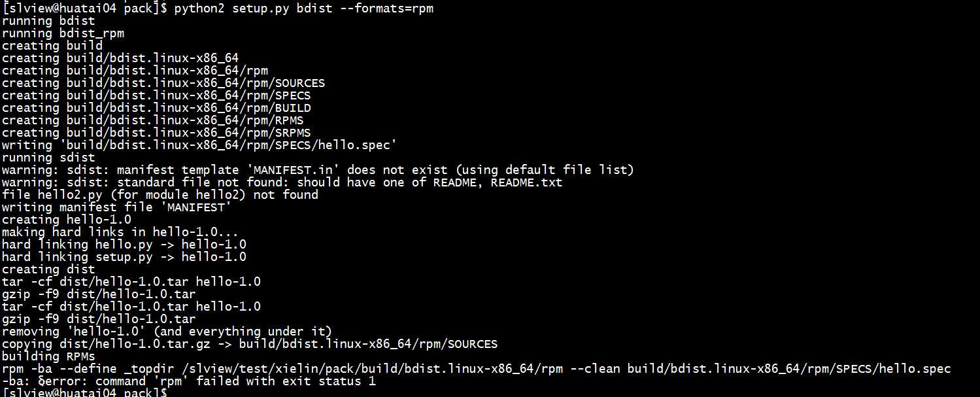Click the 'running sdist' output line
This screenshot has width=980, height=397.
click(x=48, y=158)
